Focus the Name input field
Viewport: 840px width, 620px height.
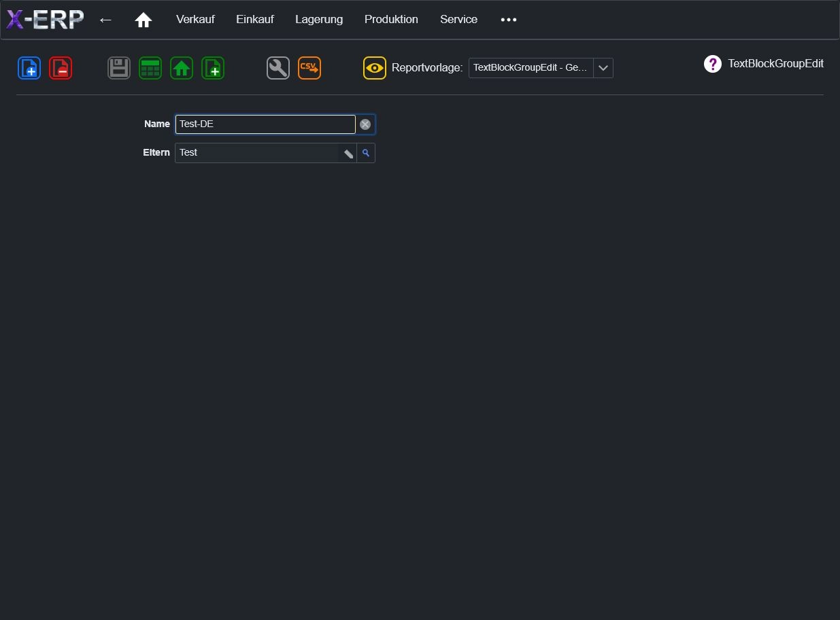click(x=265, y=124)
